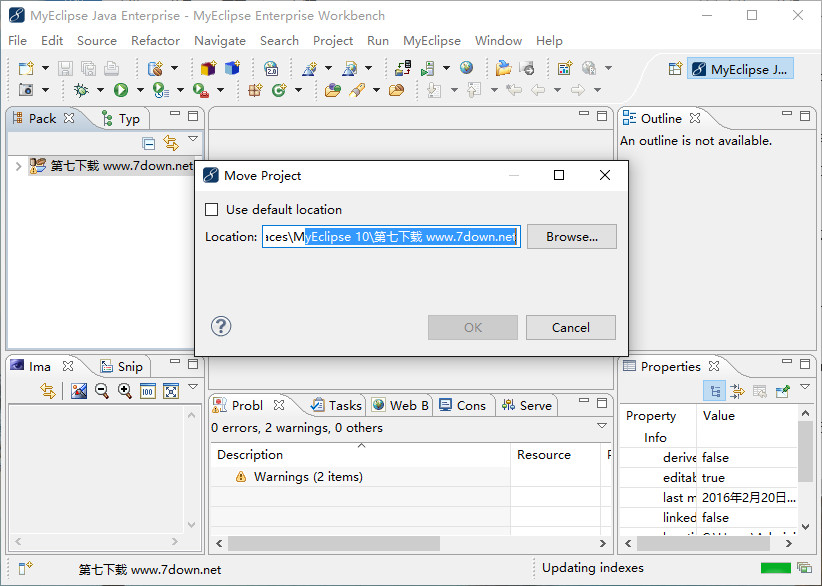The width and height of the screenshot is (822, 586).
Task: Click the Save disk icon in toolbar
Action: [65, 69]
